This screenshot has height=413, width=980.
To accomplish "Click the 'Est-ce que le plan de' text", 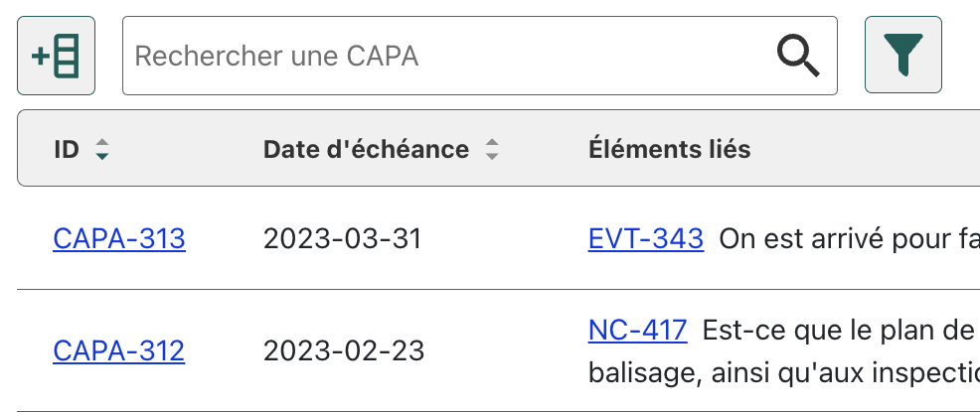I will (839, 330).
